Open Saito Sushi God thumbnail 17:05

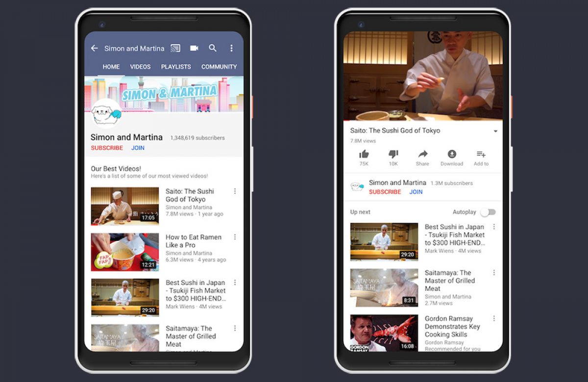pos(125,206)
